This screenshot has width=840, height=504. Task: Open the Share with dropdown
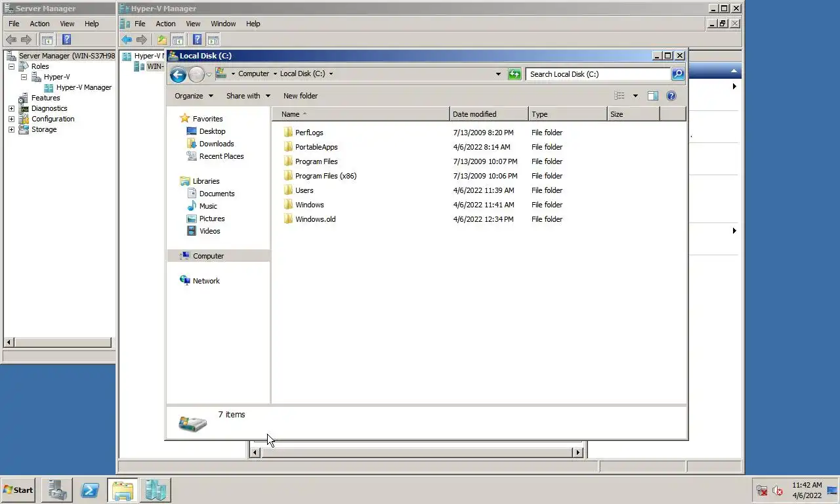[248, 96]
